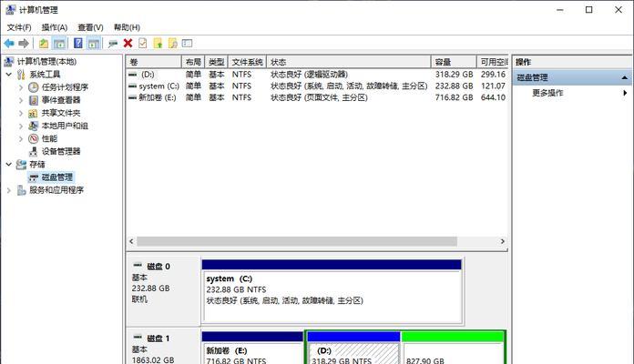Expand the 性能 node
Image resolution: width=634 pixels, height=364 pixels.
click(x=21, y=138)
